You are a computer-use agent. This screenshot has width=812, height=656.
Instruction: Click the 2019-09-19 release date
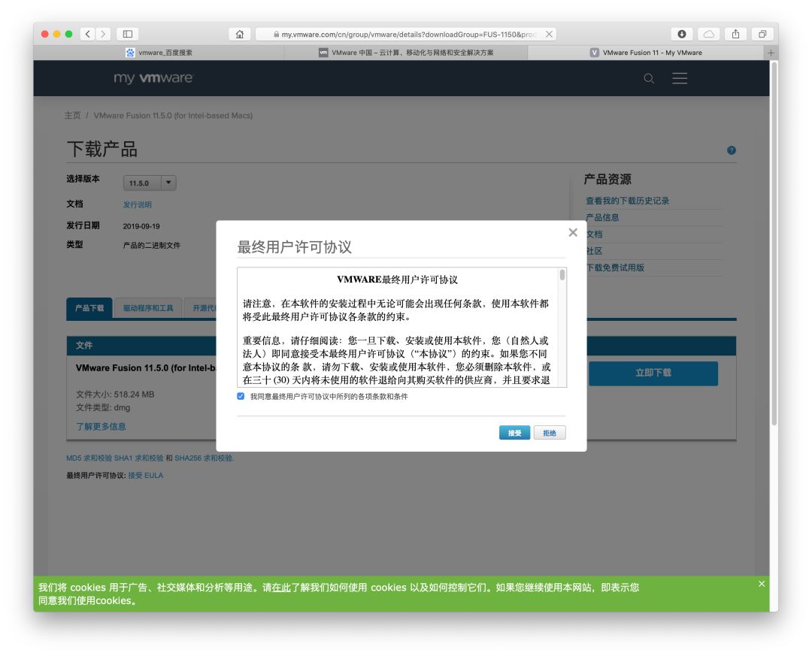pyautogui.click(x=141, y=226)
